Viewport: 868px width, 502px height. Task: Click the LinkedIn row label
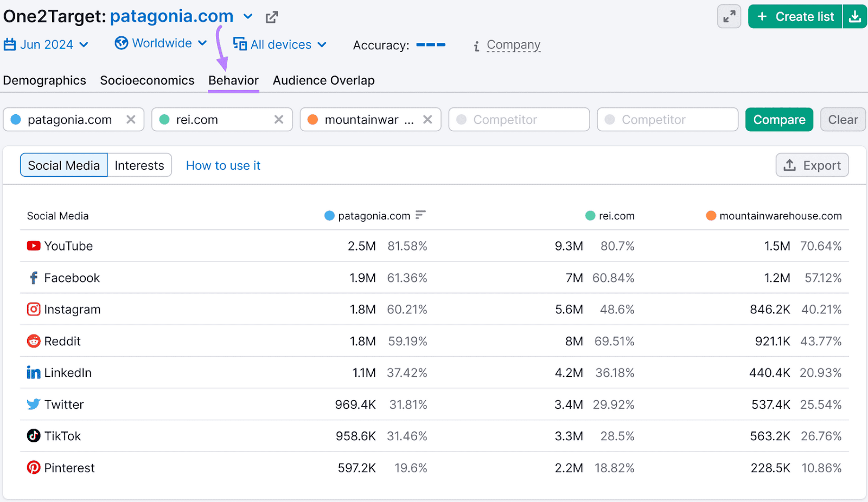(68, 373)
